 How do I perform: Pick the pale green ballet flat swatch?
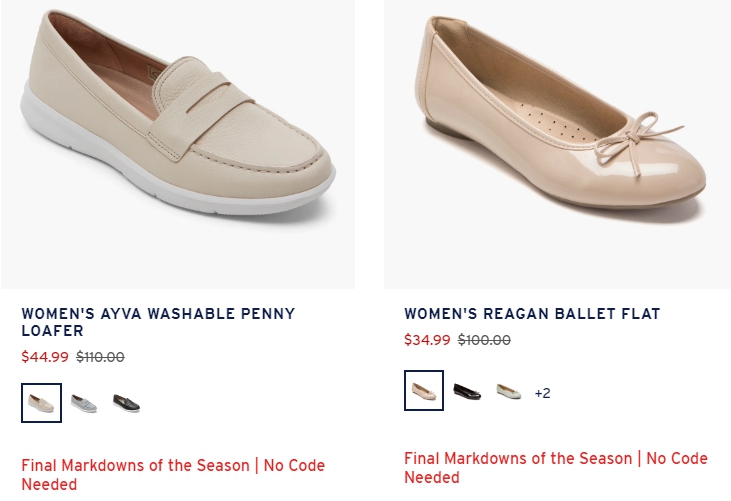click(x=509, y=391)
